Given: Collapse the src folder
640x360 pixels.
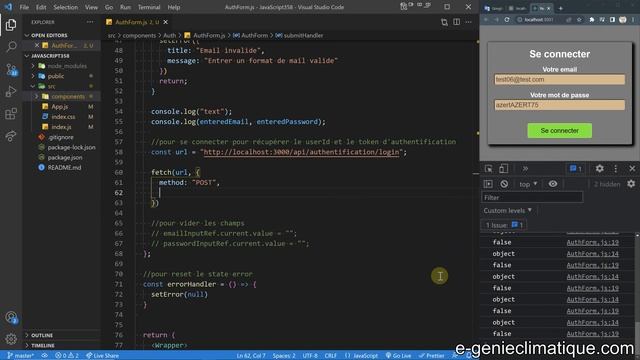Looking at the screenshot, I should point(61,86).
